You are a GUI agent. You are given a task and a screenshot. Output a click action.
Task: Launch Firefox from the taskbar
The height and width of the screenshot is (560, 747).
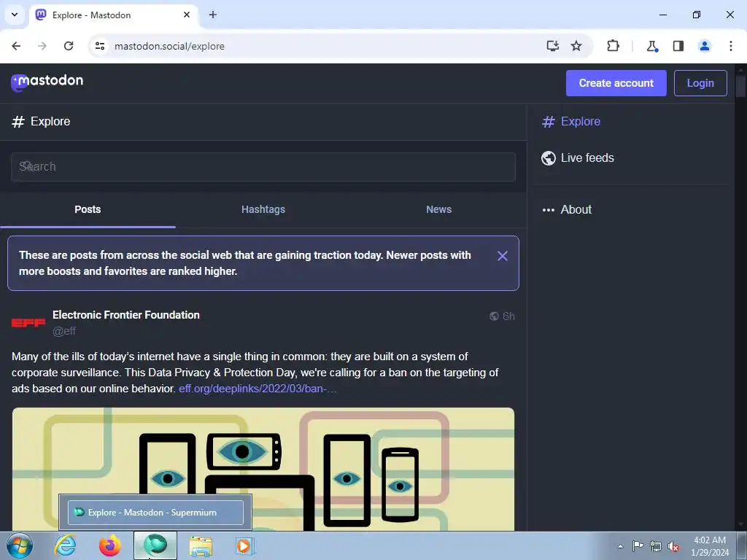pyautogui.click(x=110, y=545)
